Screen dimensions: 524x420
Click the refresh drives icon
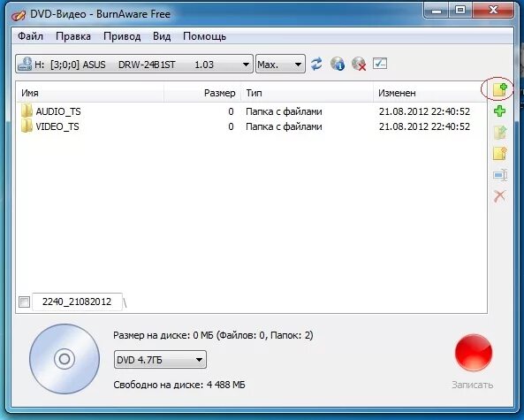tap(316, 64)
